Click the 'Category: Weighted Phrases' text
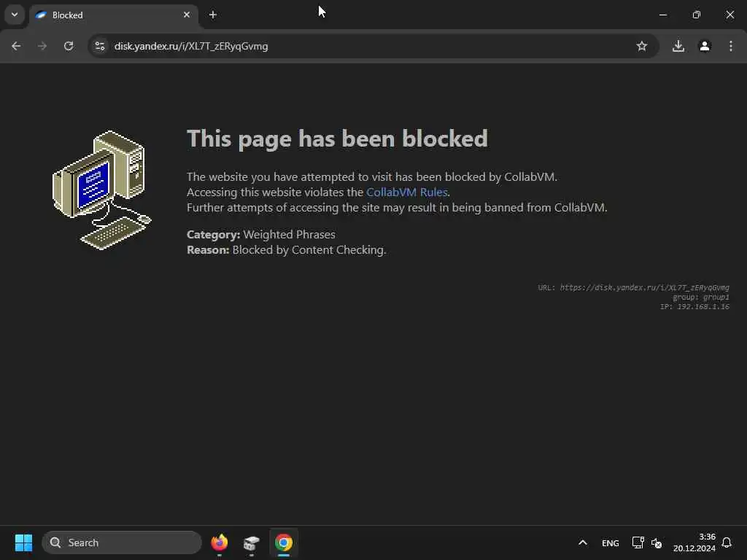 pos(261,234)
